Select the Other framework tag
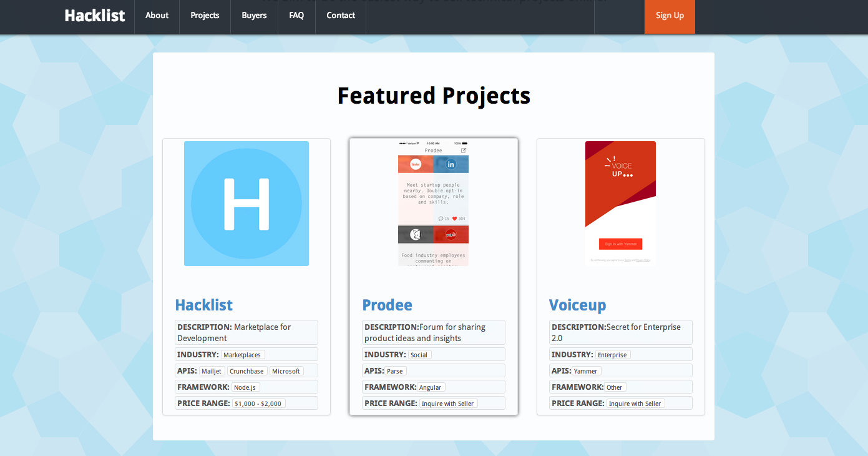Viewport: 868px width, 456px height. [x=615, y=387]
